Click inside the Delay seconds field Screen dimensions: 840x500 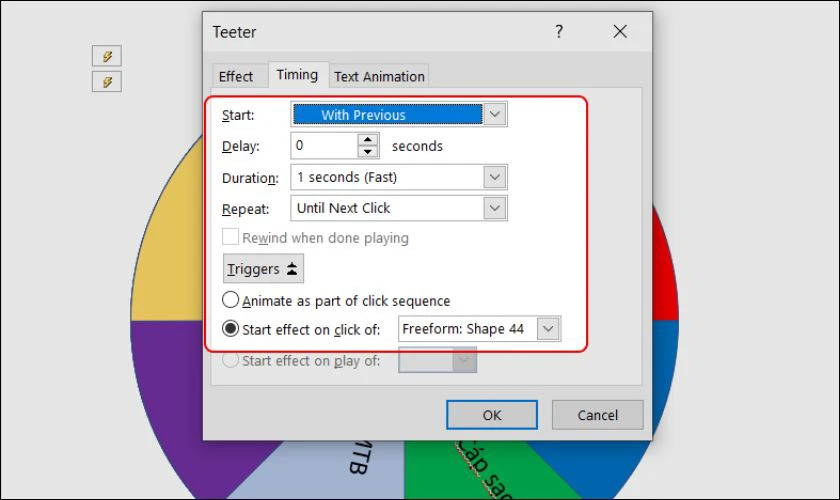(x=324, y=145)
